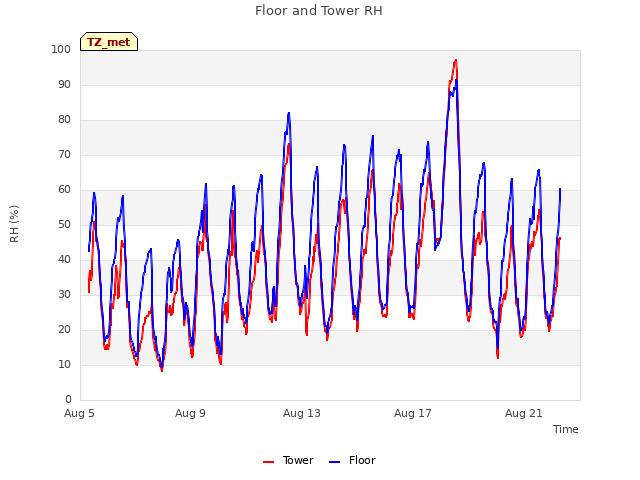Screen dimensions: 640x480
Task: Click the y-axis tick label 90
Action: tap(64, 84)
